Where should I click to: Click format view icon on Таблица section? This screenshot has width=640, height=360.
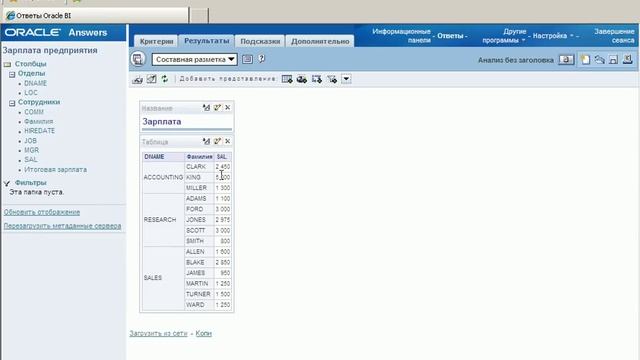(206, 141)
